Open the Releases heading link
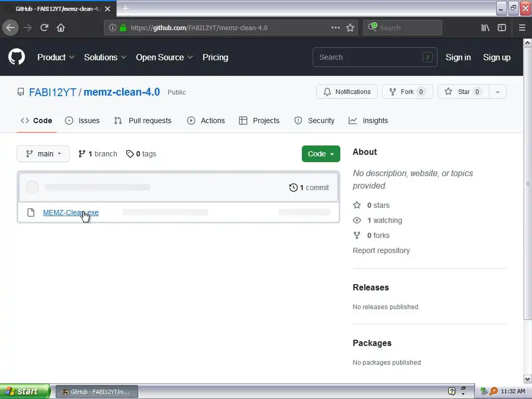The width and height of the screenshot is (532, 399). (370, 287)
